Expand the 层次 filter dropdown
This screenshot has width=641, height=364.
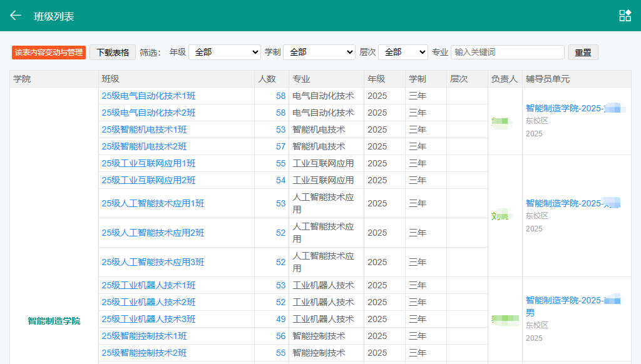(x=403, y=53)
